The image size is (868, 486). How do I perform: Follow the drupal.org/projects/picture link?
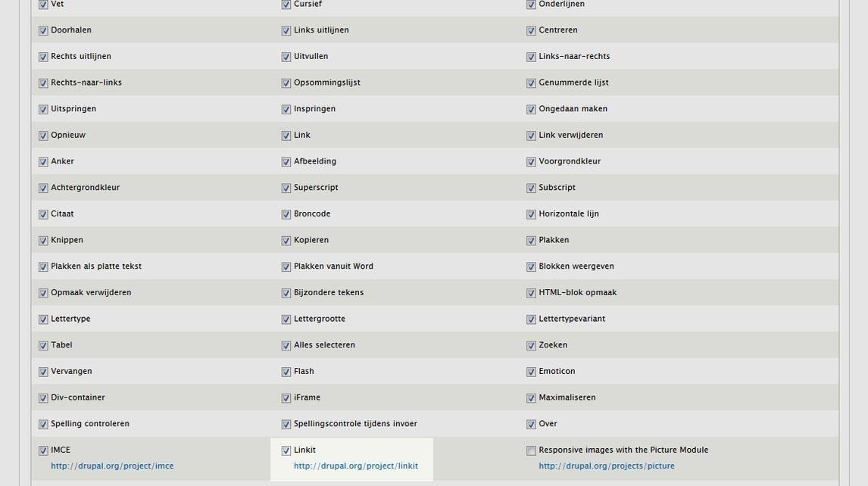[x=607, y=466]
